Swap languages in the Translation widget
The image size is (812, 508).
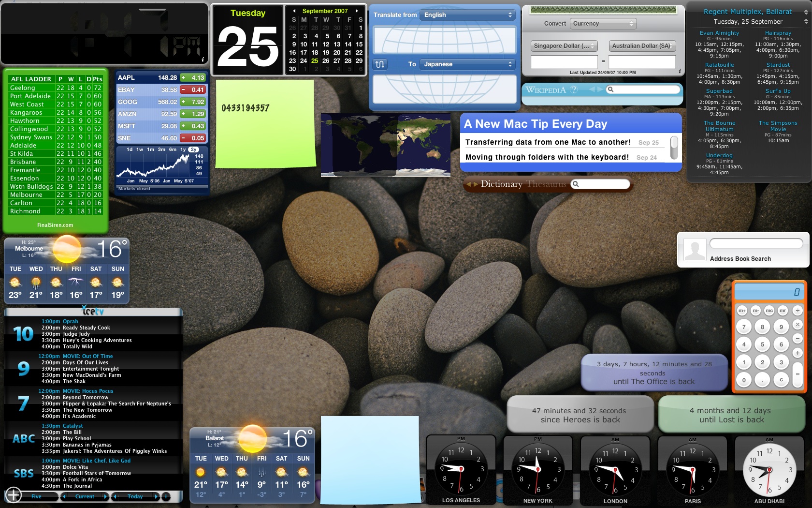coord(380,64)
